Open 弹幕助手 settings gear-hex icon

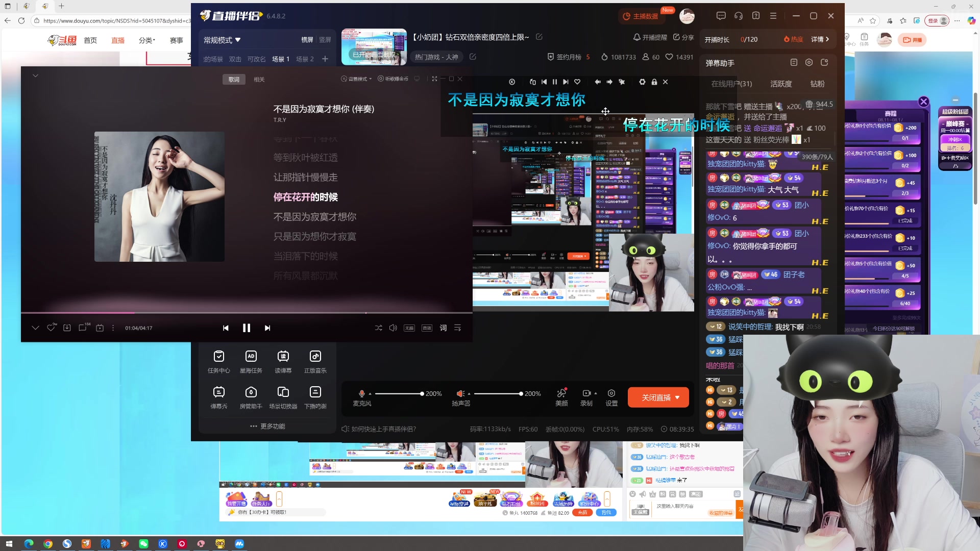(x=809, y=62)
